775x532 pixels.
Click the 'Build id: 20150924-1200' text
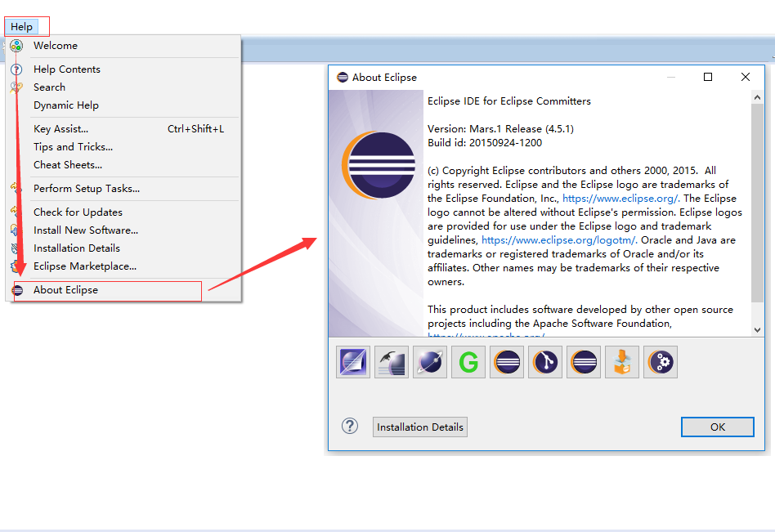coord(485,143)
